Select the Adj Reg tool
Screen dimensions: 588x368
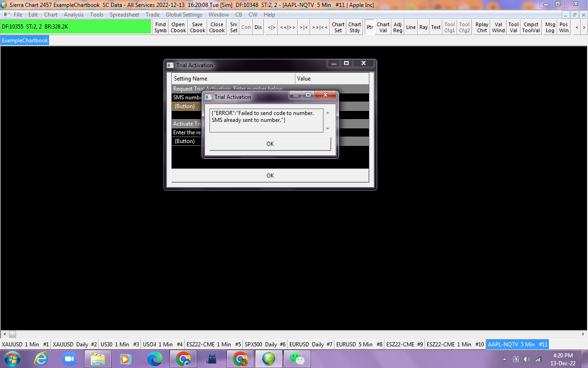click(398, 27)
